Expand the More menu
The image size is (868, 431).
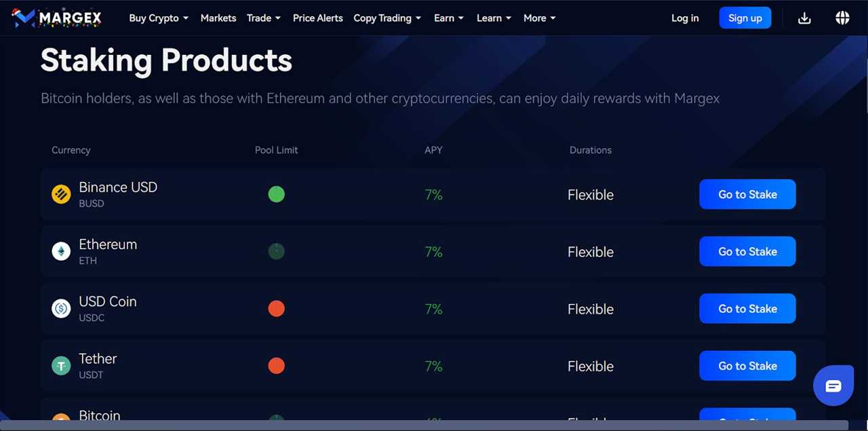coord(539,18)
